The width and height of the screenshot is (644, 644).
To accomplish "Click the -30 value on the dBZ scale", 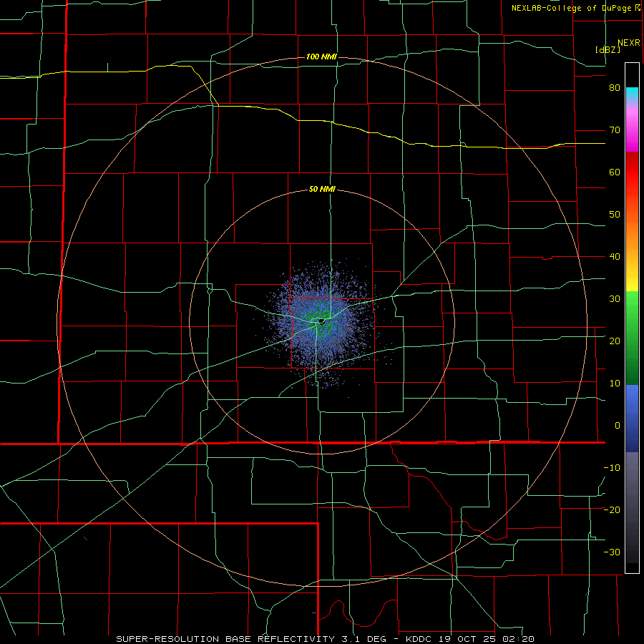I will [x=612, y=552].
